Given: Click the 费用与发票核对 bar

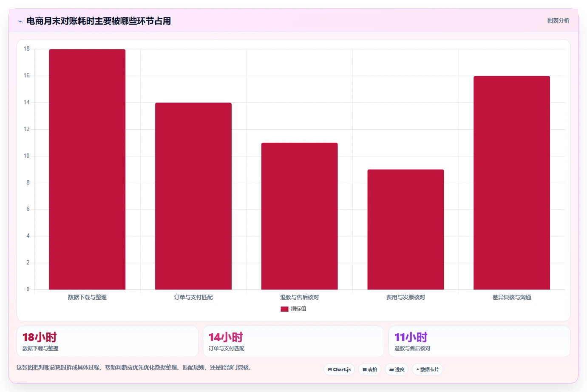Looking at the screenshot, I should (406, 230).
